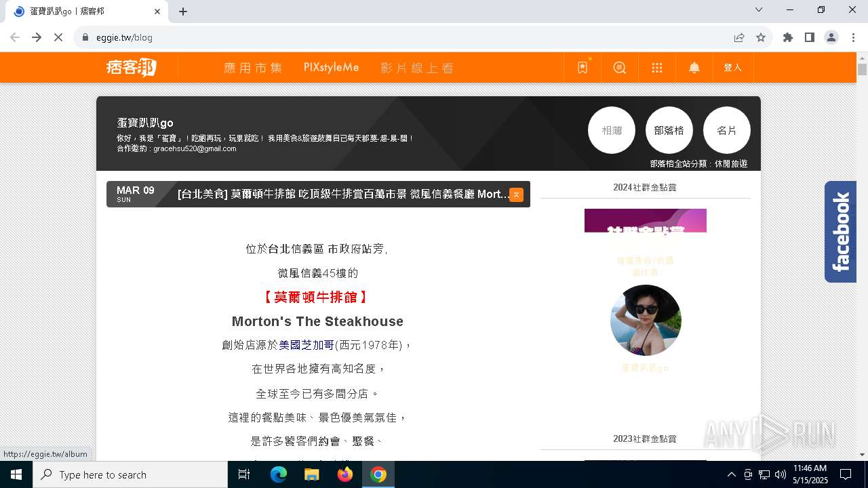Screen dimensions: 868x488
Task: Click the 2024社群金點賞 heading
Action: [645, 187]
